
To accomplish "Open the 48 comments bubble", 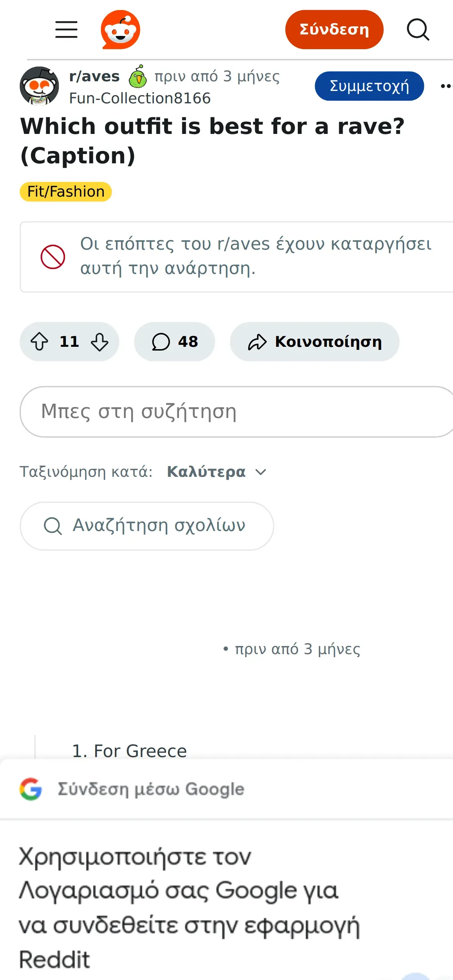I will 175,342.
